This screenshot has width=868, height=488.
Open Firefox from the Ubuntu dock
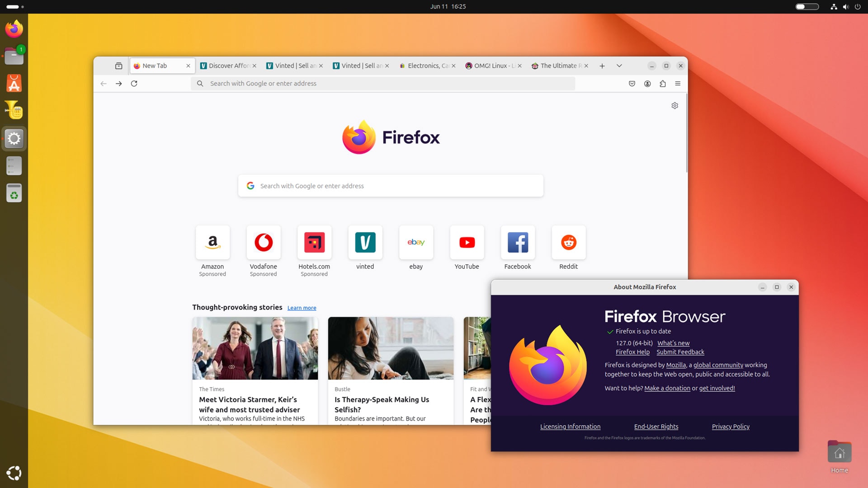(14, 29)
